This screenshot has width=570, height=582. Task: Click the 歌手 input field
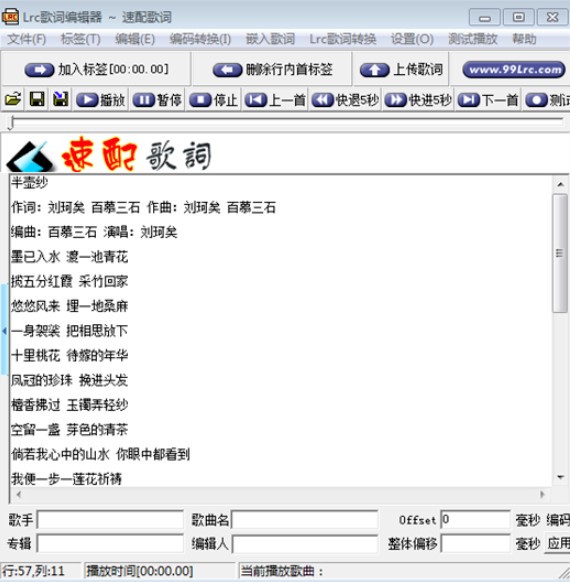point(110,519)
